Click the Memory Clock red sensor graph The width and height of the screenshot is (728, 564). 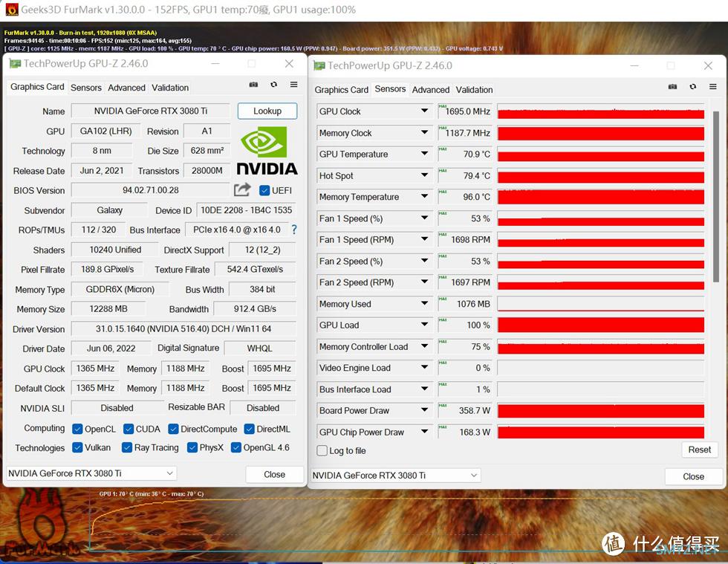point(601,133)
